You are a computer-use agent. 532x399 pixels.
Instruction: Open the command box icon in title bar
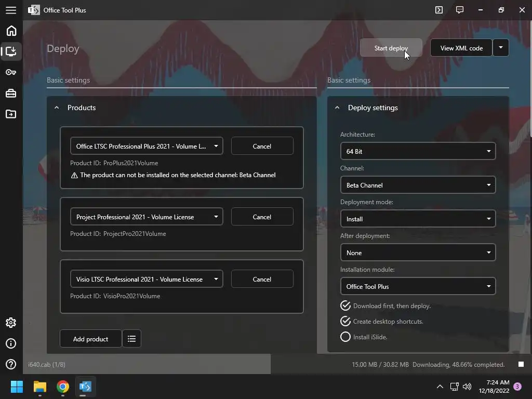(x=439, y=10)
